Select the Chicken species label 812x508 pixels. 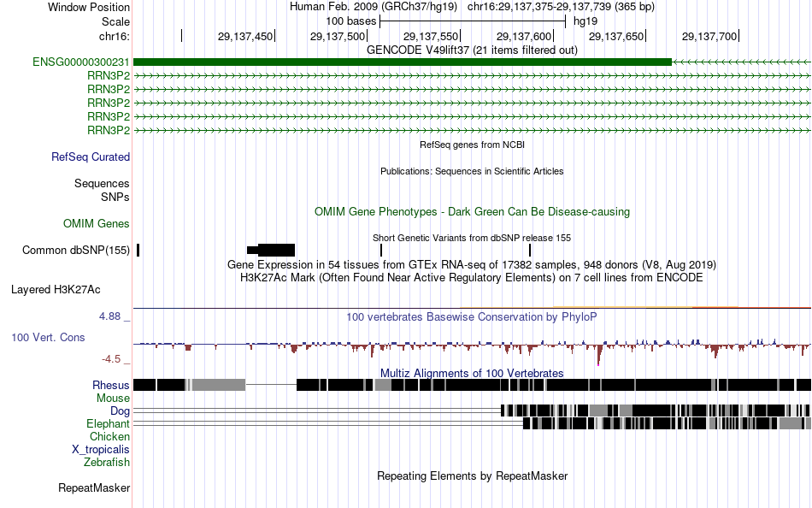pyautogui.click(x=109, y=436)
